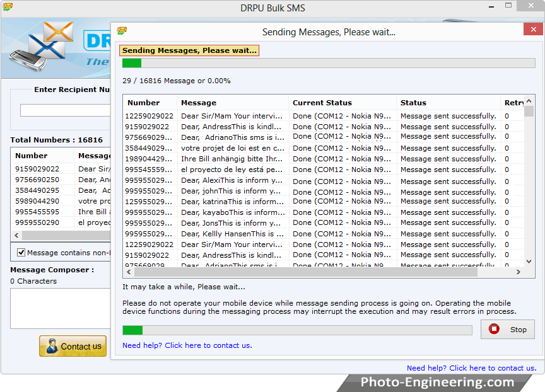
Task: Open the dialog's Need help contact us link
Action: [x=187, y=345]
